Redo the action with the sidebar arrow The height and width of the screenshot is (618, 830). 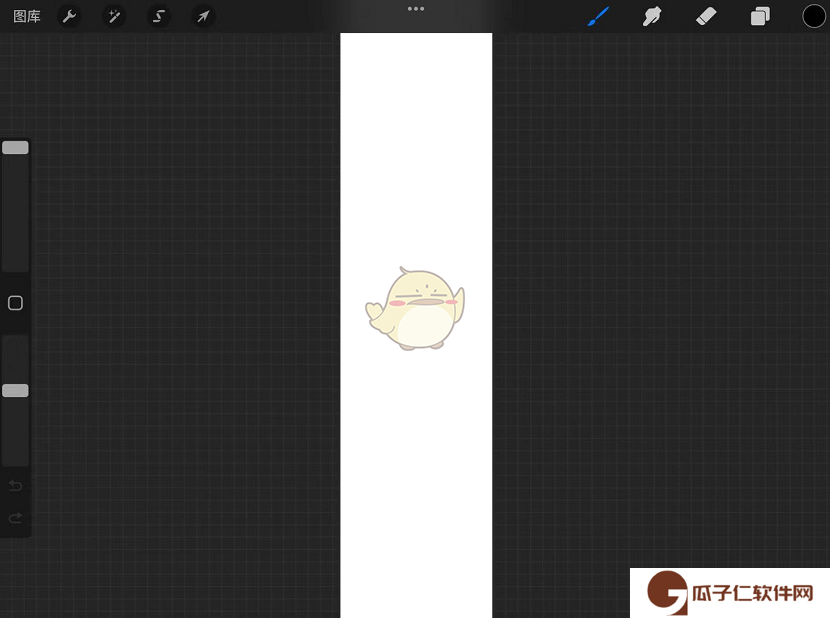(x=15, y=517)
